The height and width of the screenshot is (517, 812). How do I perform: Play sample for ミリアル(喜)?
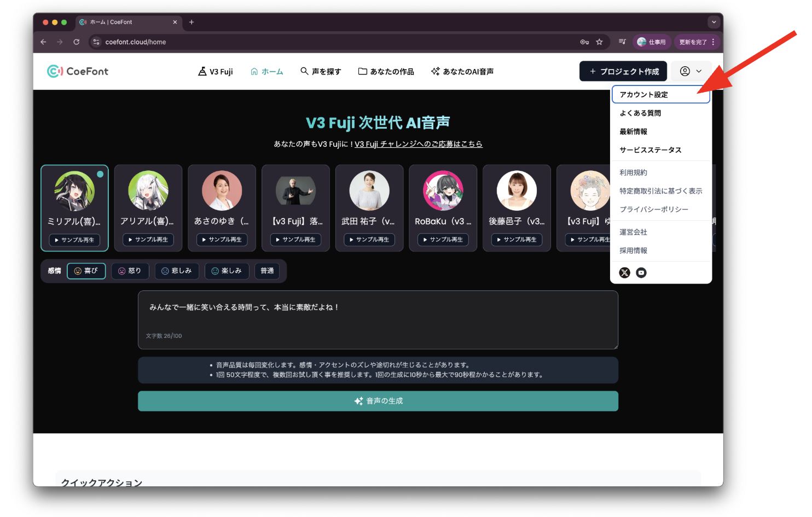tap(74, 240)
